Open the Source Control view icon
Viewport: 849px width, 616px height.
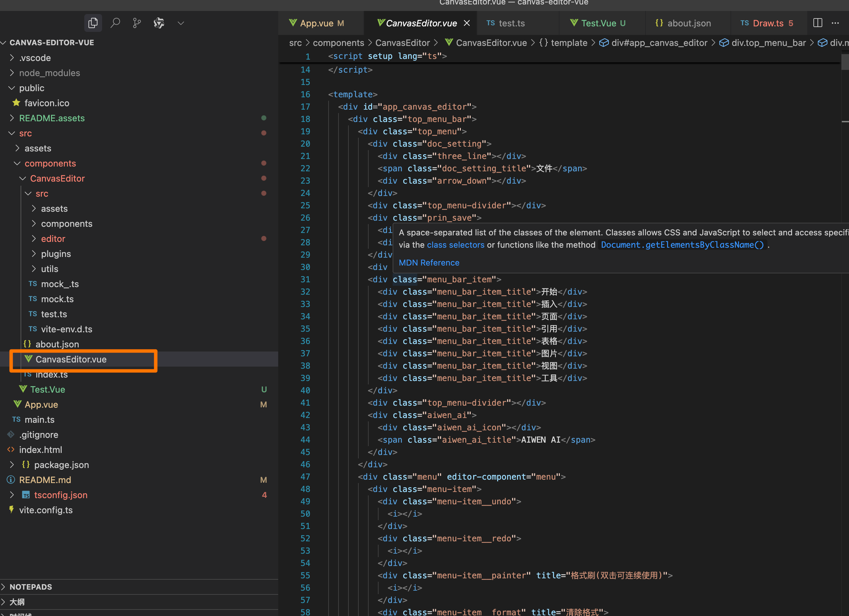137,23
